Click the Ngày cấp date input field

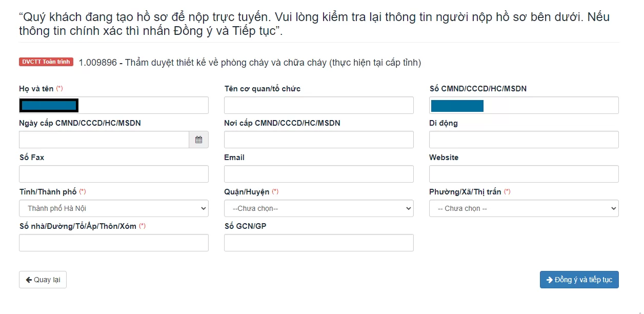pos(104,140)
